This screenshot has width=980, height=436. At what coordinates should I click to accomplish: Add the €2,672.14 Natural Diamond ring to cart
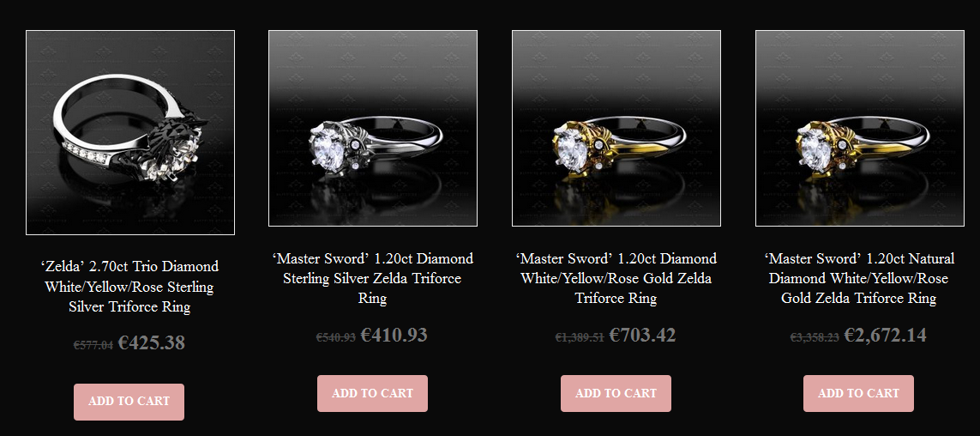858,393
